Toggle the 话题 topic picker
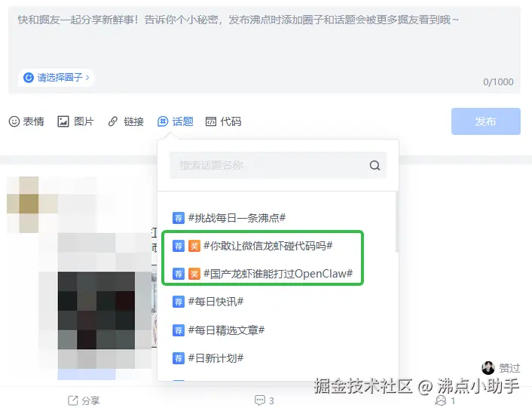Viewport: 532px width, 408px height. click(176, 121)
